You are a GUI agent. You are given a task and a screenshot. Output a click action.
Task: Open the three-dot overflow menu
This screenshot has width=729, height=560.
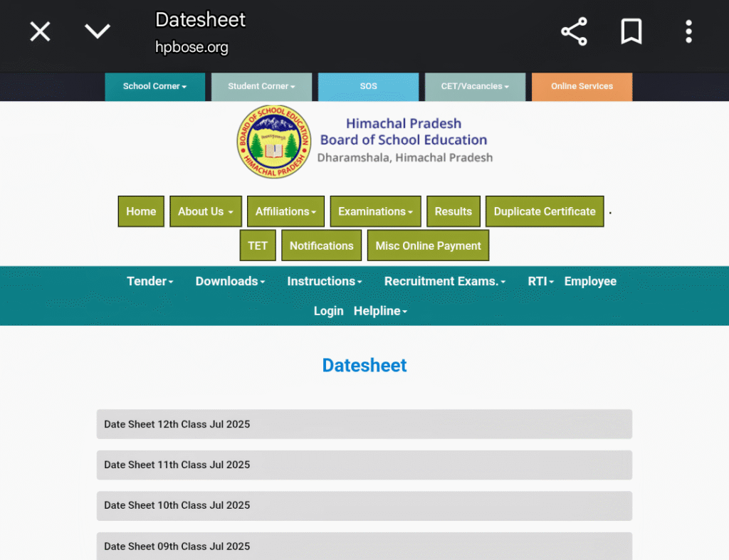(688, 32)
